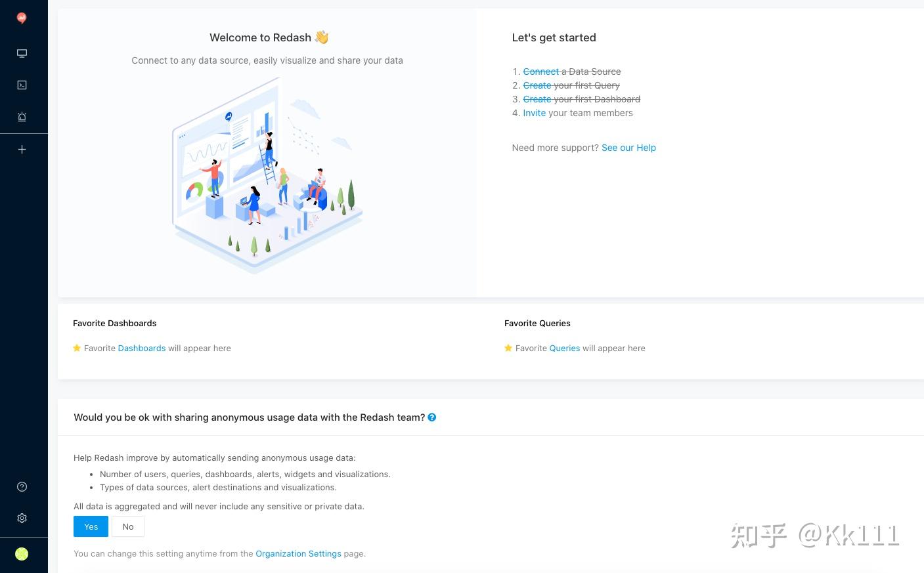924x573 pixels.
Task: Open Alerts from the sidebar bell icon
Action: click(x=22, y=117)
